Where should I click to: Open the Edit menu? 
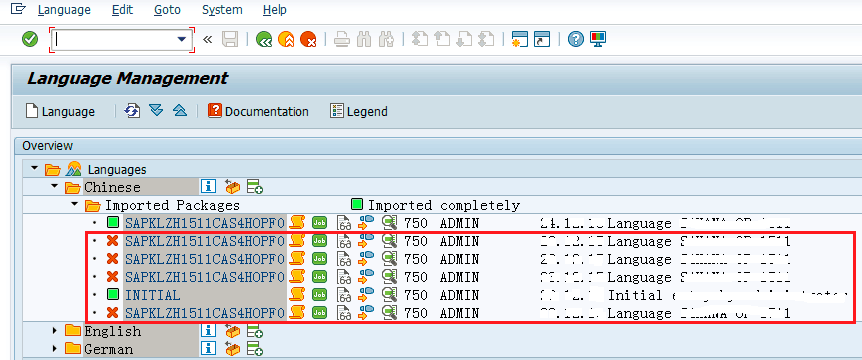click(x=122, y=10)
